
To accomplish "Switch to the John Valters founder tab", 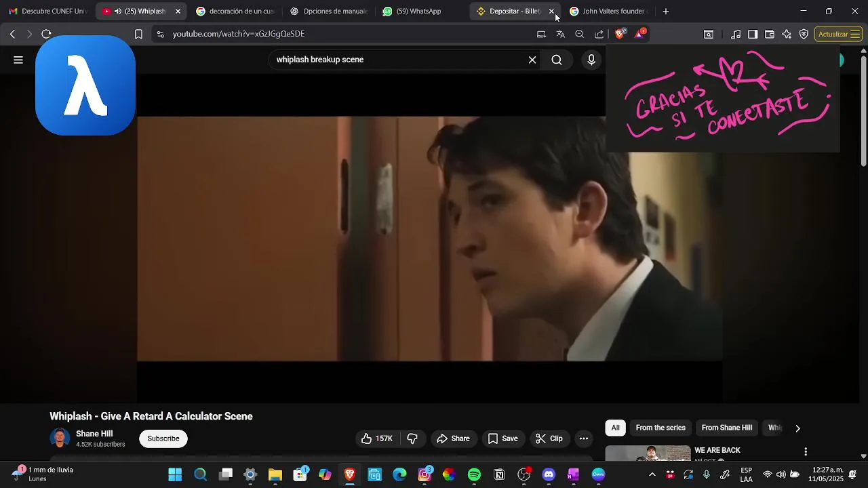I will (609, 12).
